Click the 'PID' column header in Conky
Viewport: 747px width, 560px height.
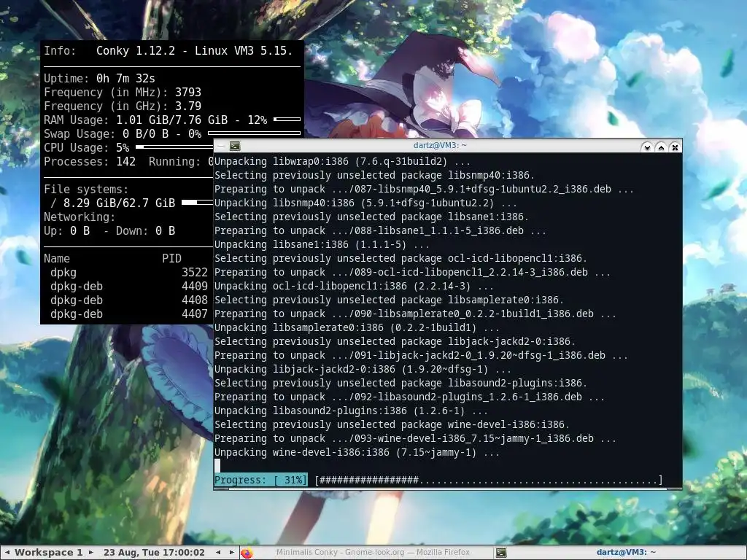[x=171, y=259]
